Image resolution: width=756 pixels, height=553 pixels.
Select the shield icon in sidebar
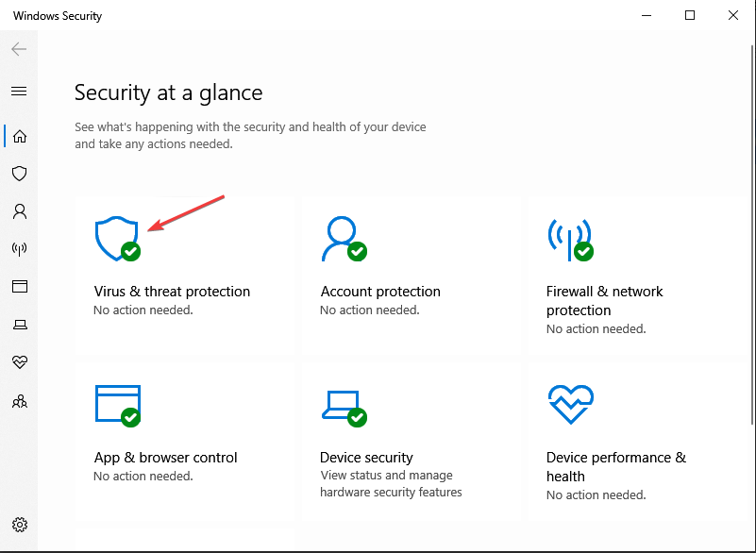click(19, 174)
